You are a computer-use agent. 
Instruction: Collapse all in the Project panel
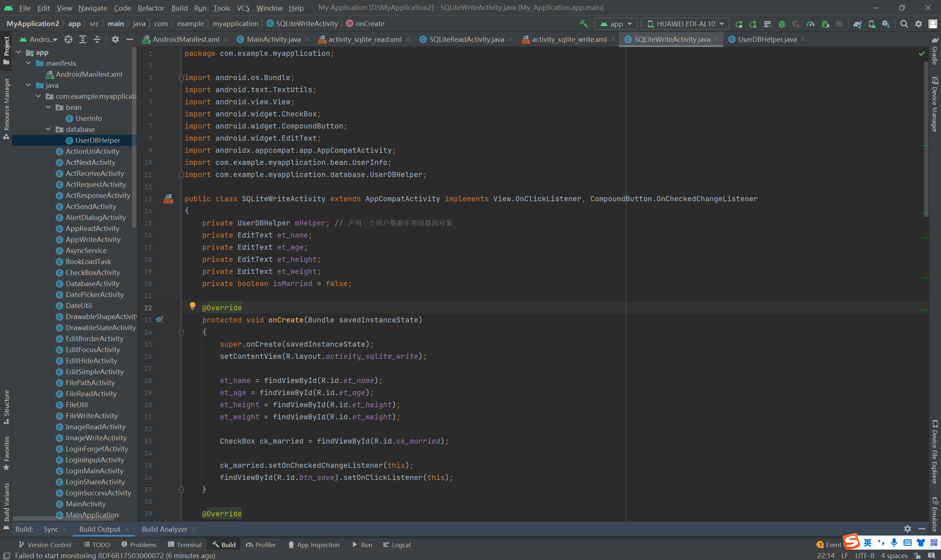(97, 39)
